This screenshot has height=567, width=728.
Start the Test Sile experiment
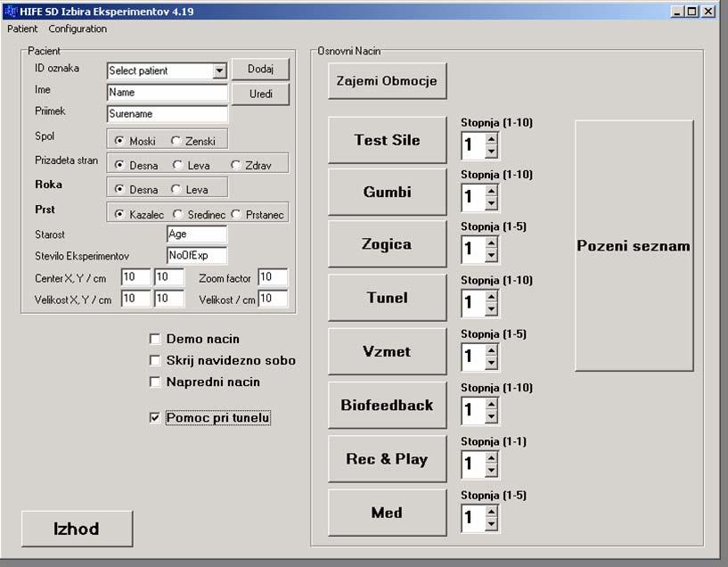pos(388,140)
